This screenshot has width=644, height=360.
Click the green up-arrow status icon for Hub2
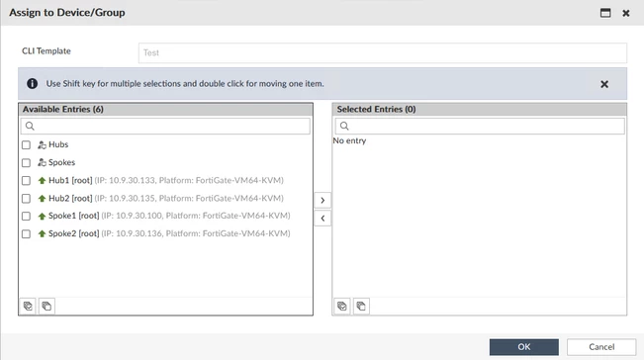[42, 199]
